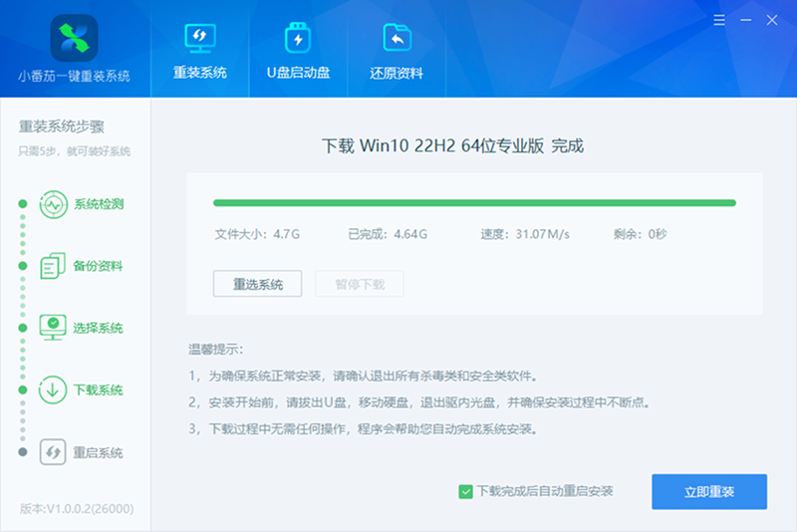
Task: Select the 下载系统 step label
Action: coord(98,391)
